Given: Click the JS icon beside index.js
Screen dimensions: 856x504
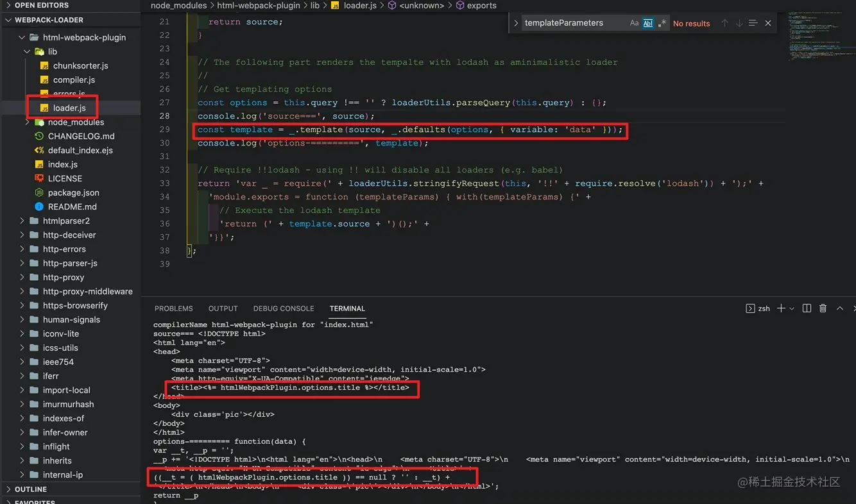Looking at the screenshot, I should click(x=39, y=164).
